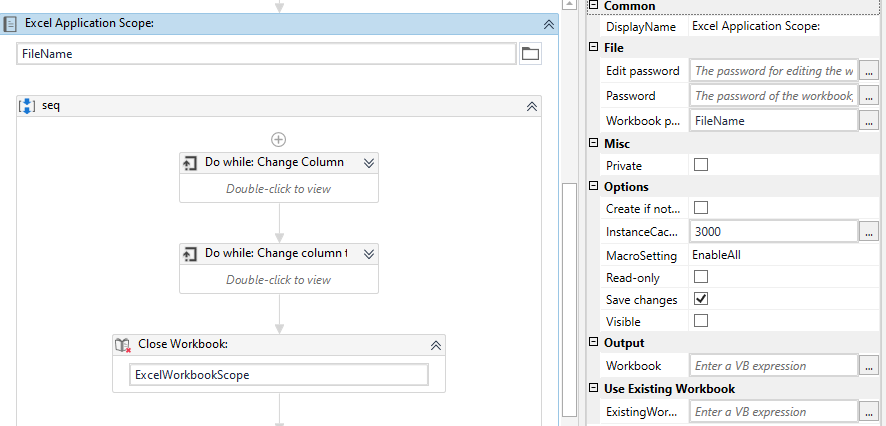Screen dimensions: 886x426
Task: Click the designer vertical scrollbar
Action: pos(568,298)
